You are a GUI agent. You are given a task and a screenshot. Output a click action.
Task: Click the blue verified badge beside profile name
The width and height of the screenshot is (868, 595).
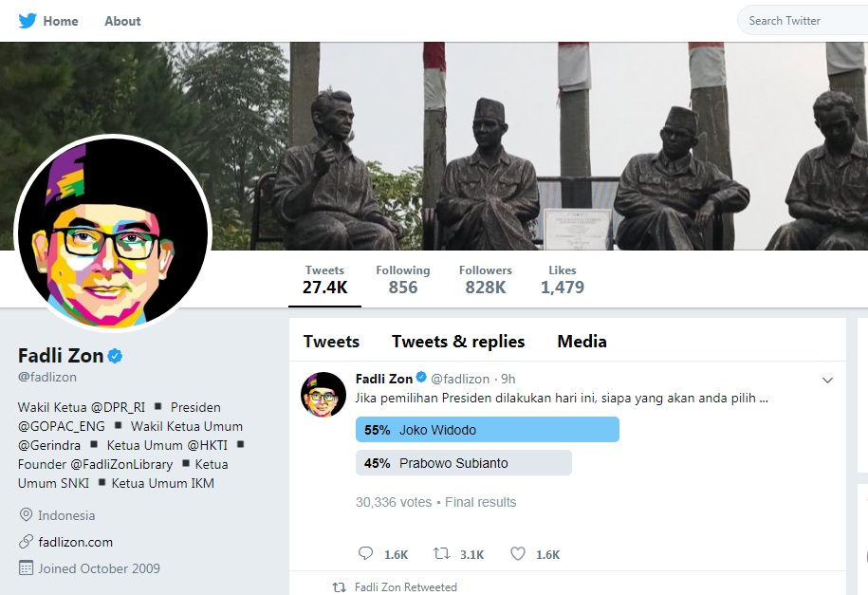pos(116,357)
